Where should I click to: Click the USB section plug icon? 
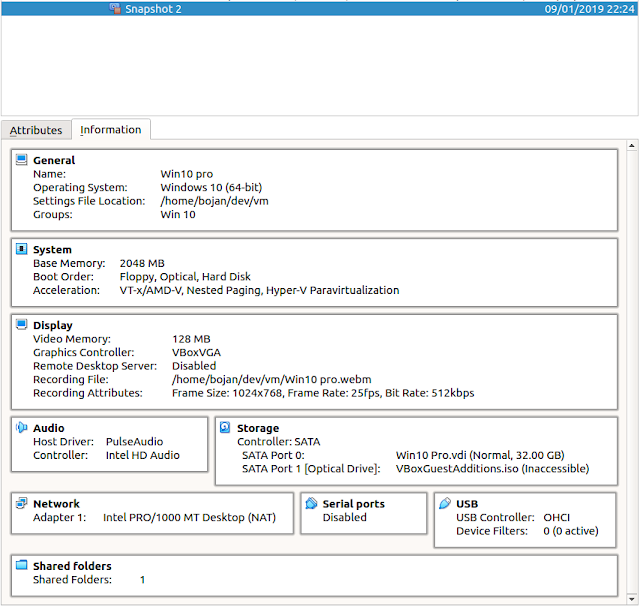444,503
